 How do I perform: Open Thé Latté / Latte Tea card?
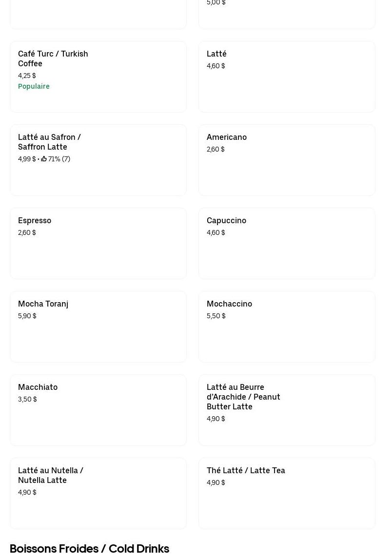point(287,494)
